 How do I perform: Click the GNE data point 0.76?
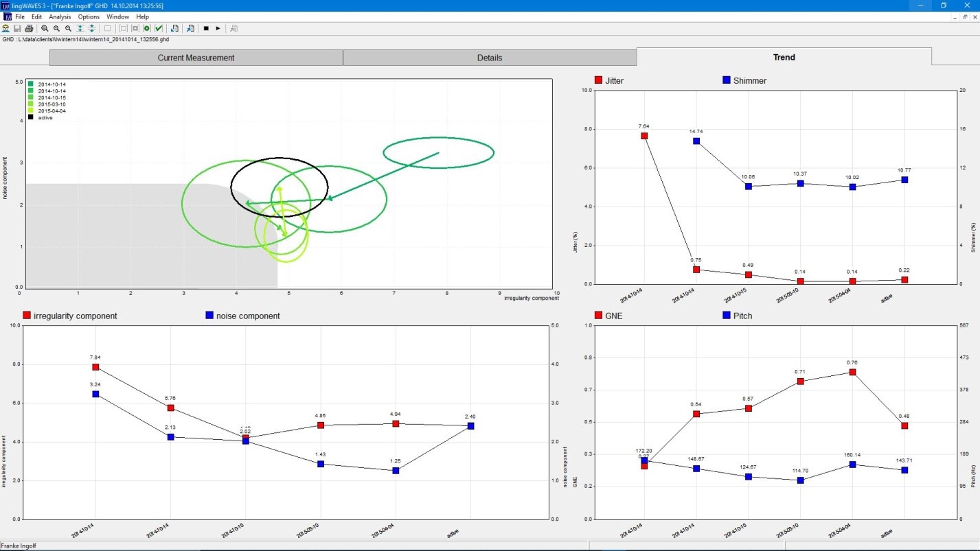[x=852, y=372]
